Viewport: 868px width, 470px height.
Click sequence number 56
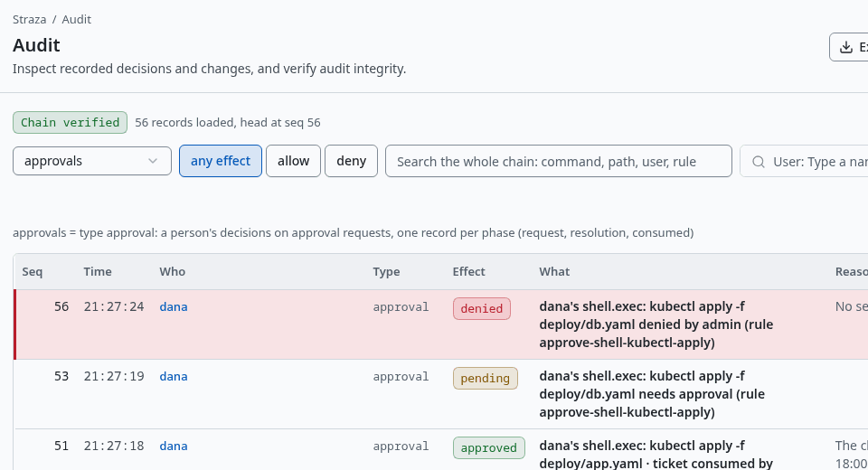pyautogui.click(x=61, y=306)
